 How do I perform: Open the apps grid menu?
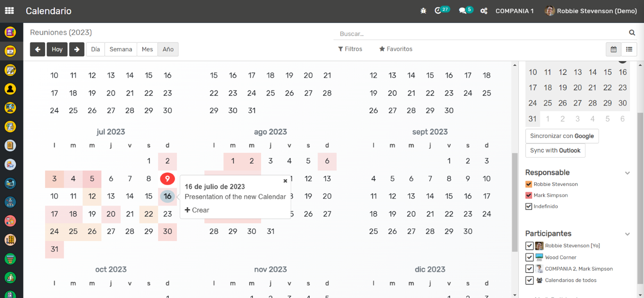pyautogui.click(x=9, y=11)
